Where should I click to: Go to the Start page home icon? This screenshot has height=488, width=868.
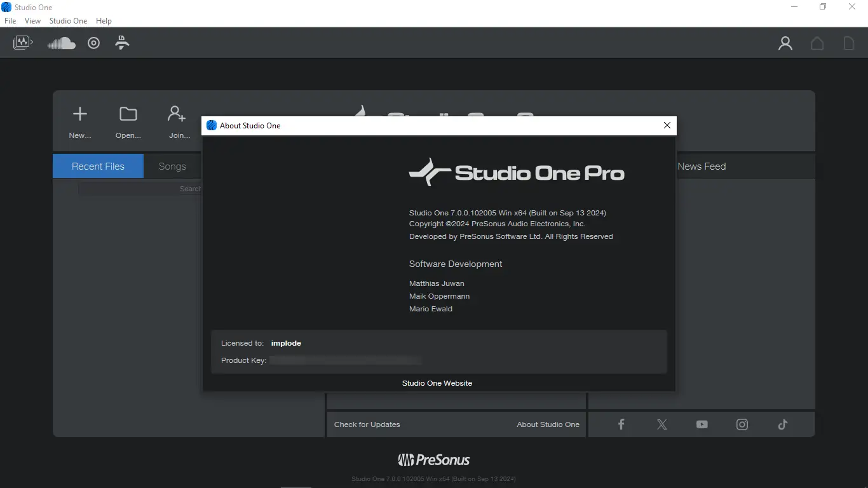coord(817,43)
